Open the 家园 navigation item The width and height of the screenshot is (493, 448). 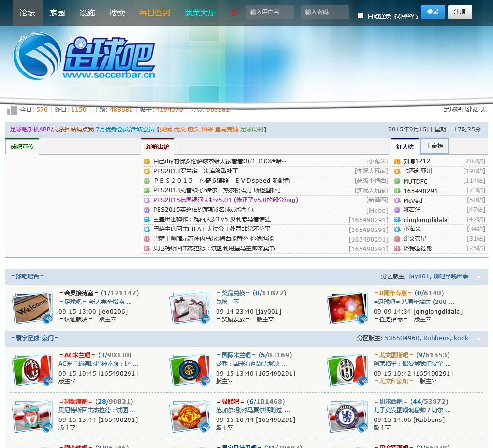click(57, 13)
